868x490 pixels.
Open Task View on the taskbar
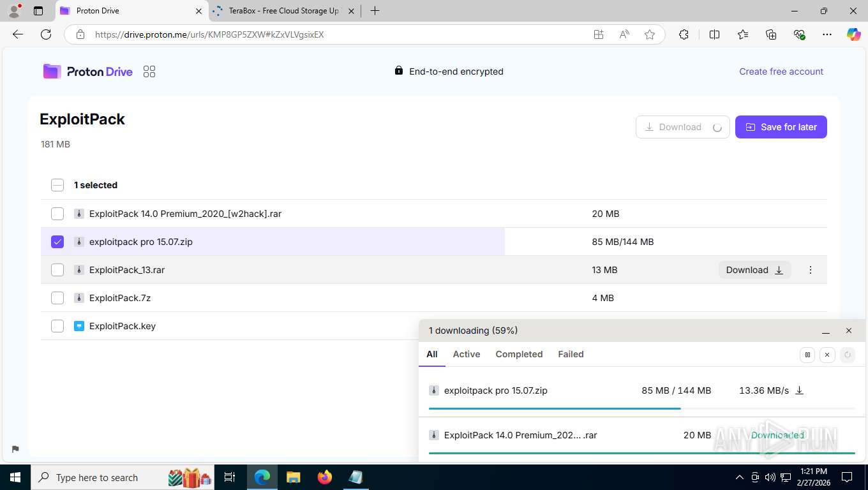tap(230, 477)
